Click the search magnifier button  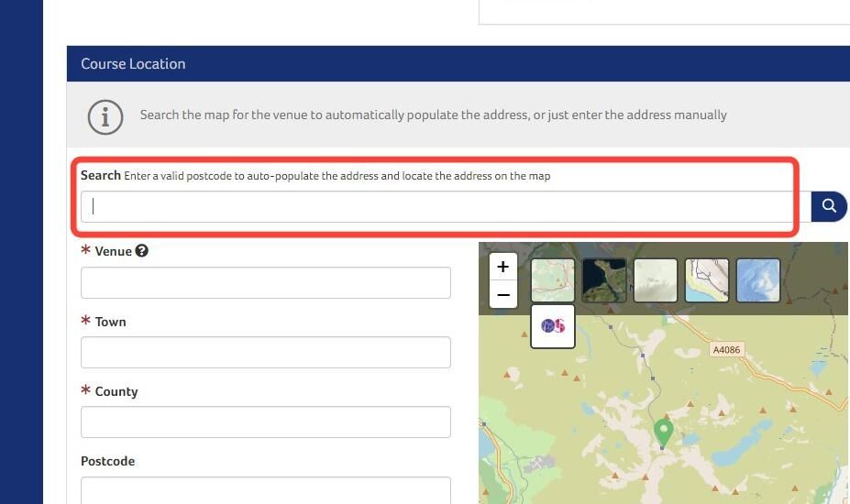(x=828, y=206)
